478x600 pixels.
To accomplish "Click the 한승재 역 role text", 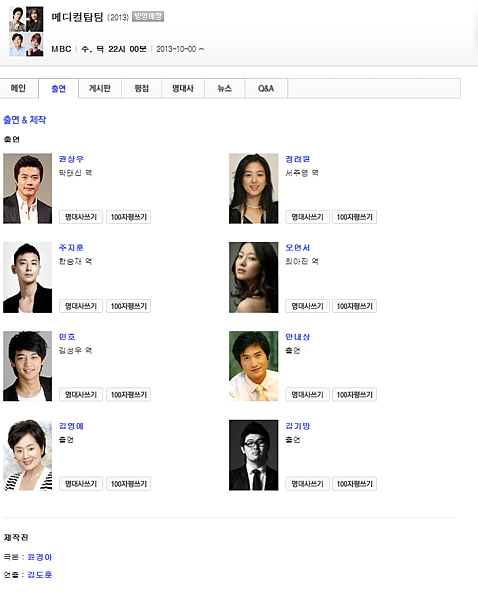I will coord(75,261).
